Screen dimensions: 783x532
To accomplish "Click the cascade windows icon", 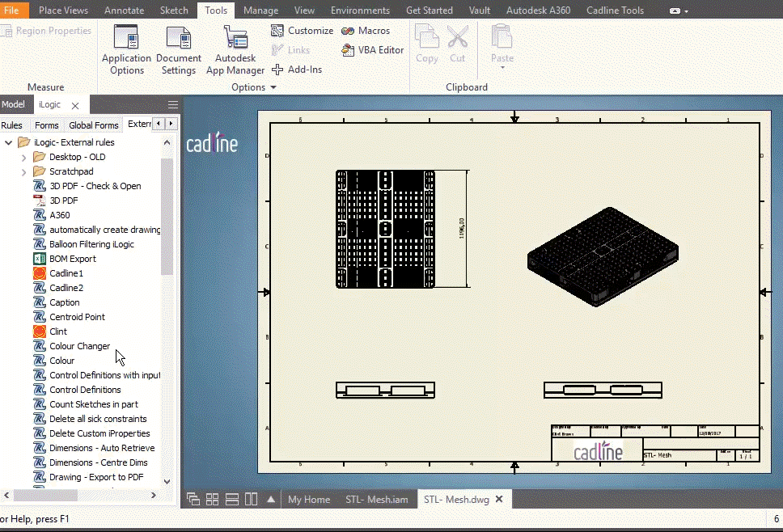I will (193, 499).
